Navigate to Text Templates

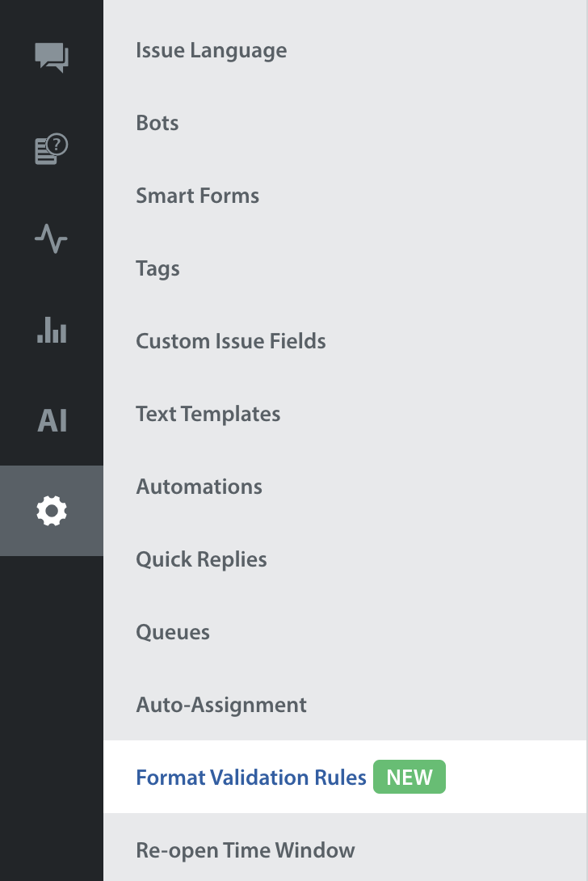click(208, 414)
